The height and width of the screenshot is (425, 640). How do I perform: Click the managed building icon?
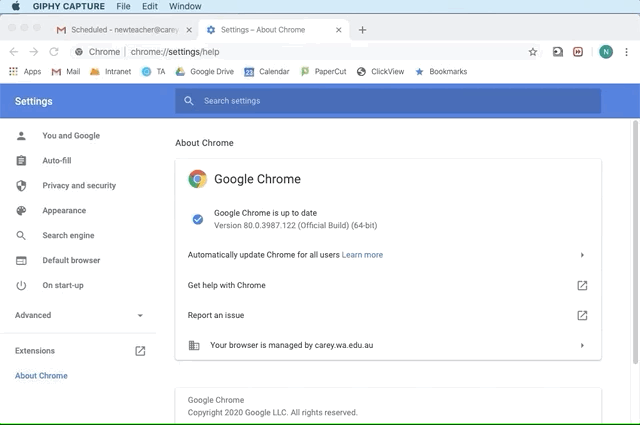(x=194, y=345)
